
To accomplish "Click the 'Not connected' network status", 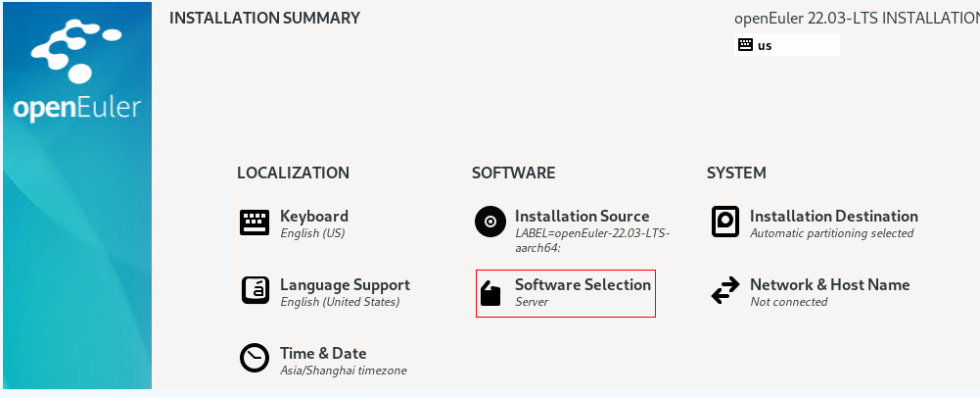I will click(x=788, y=303).
